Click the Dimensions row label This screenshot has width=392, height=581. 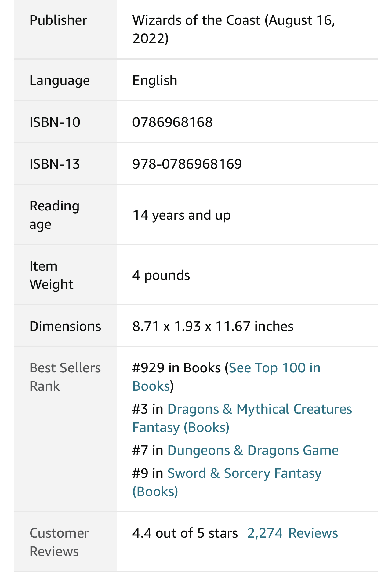click(65, 326)
